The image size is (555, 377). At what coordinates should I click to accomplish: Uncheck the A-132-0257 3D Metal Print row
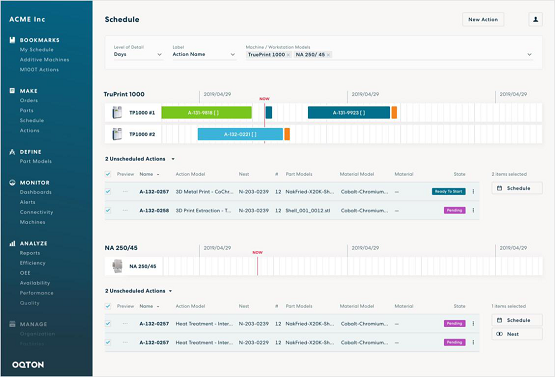[x=108, y=192]
